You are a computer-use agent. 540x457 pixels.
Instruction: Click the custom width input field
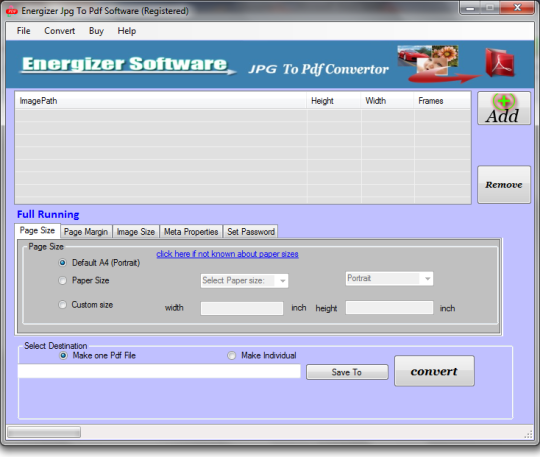point(242,308)
